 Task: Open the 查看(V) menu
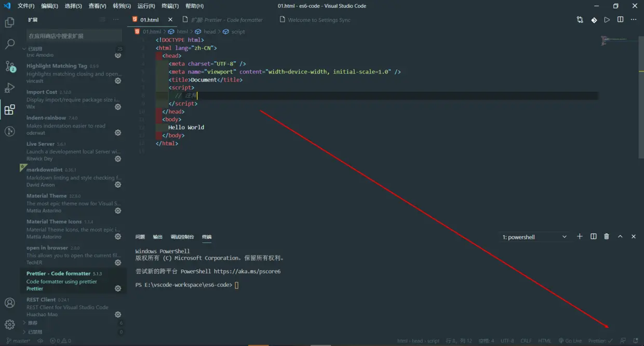pyautogui.click(x=97, y=6)
